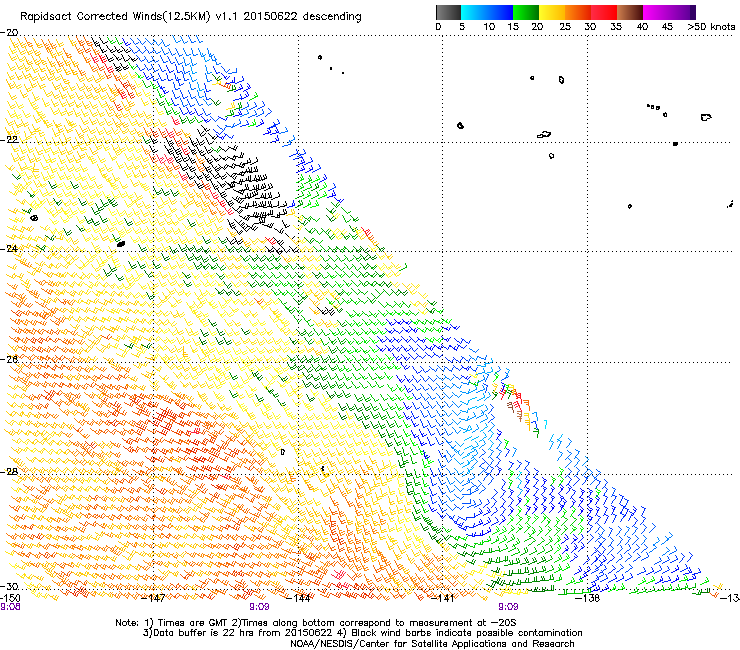This screenshot has height=650, width=740.
Task: Click the '-144' longitude axis label
Action: click(299, 598)
